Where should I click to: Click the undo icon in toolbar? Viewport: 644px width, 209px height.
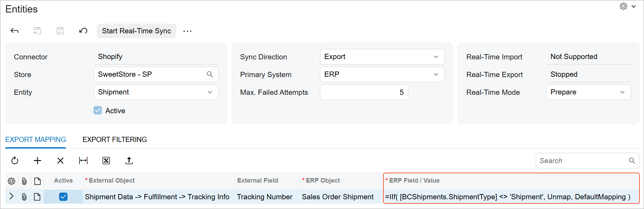coord(83,31)
